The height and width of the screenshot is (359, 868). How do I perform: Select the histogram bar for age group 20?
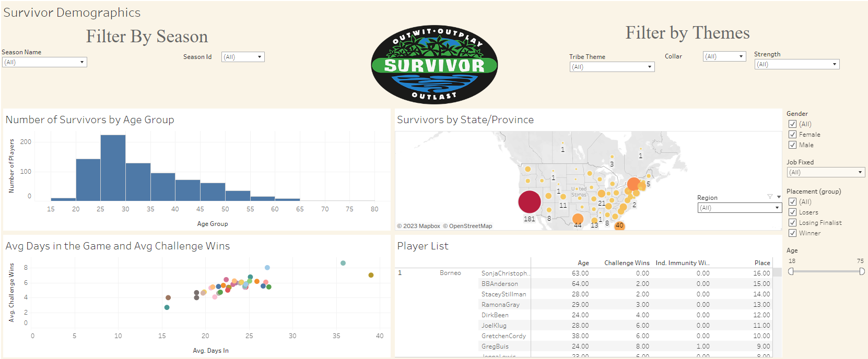pyautogui.click(x=88, y=179)
